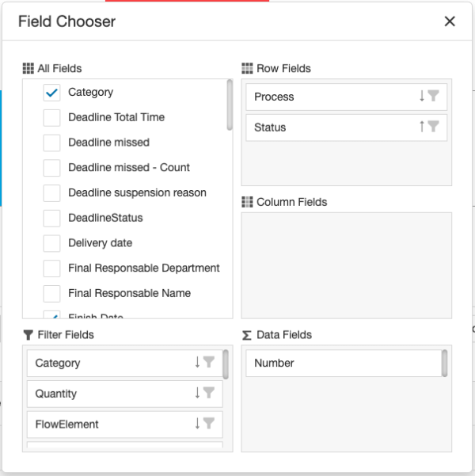Click the filter icon on Status row field

pyautogui.click(x=433, y=127)
